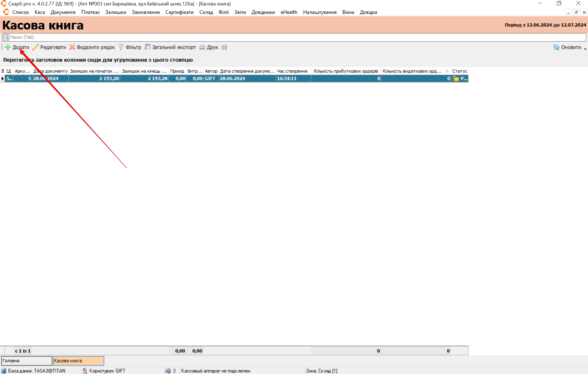Sort by the Статус column header
The width and height of the screenshot is (588, 374).
pyautogui.click(x=459, y=71)
